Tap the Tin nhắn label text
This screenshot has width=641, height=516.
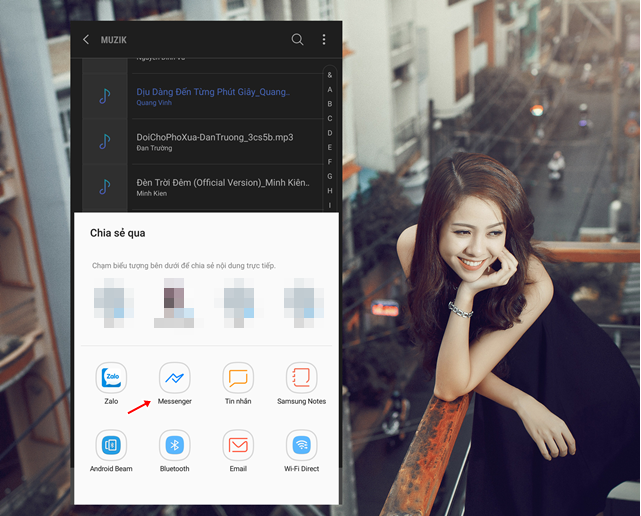coord(238,402)
